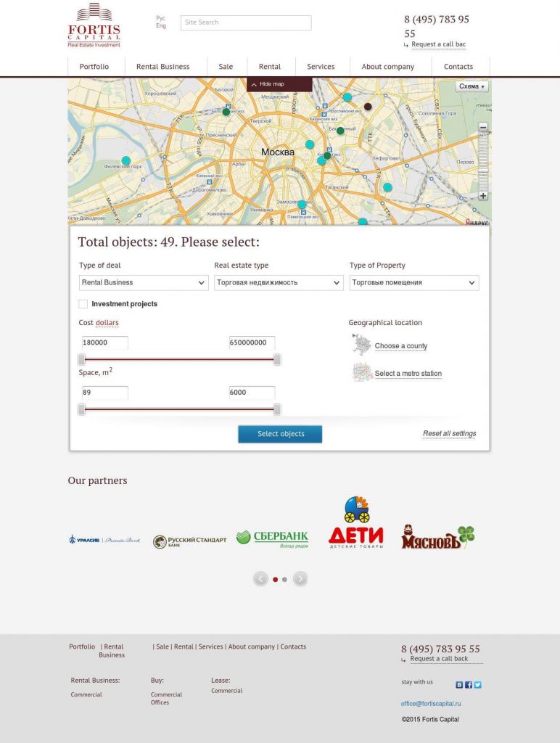This screenshot has height=743, width=560.
Task: Click Choose a county link
Action: [401, 346]
